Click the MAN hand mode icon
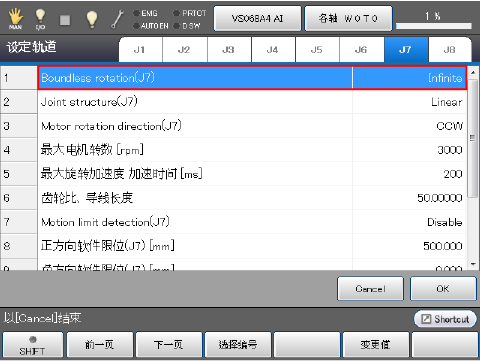 tap(15, 19)
